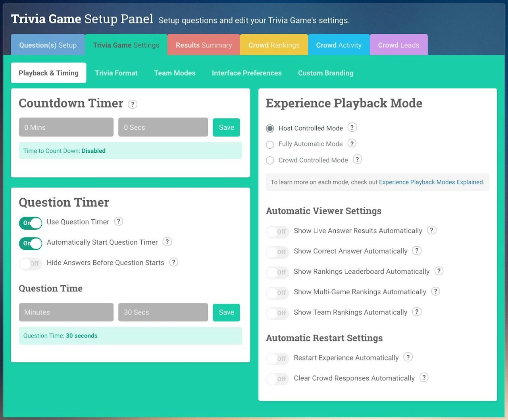Viewport: 508px width, 420px height.
Task: Click help icon next to Host Controlled Mode
Action: pos(352,127)
